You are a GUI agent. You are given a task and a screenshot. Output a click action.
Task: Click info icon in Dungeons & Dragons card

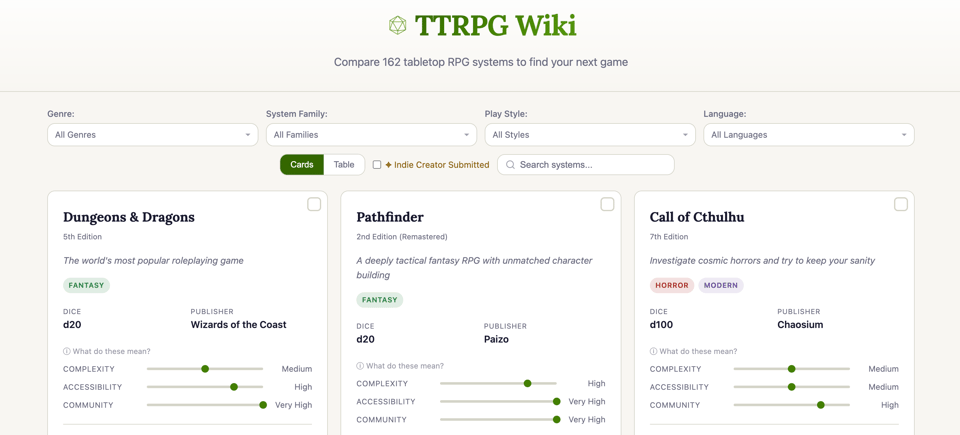[67, 352]
